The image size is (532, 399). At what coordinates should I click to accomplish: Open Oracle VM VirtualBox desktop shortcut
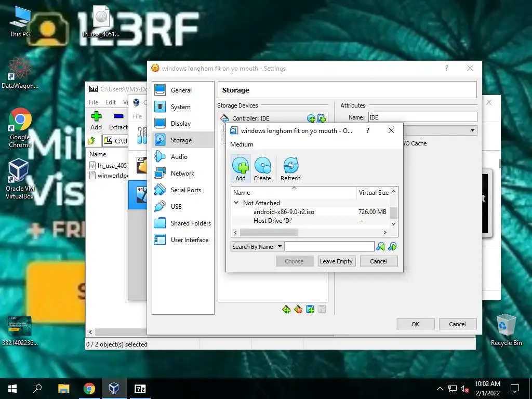pyautogui.click(x=19, y=179)
